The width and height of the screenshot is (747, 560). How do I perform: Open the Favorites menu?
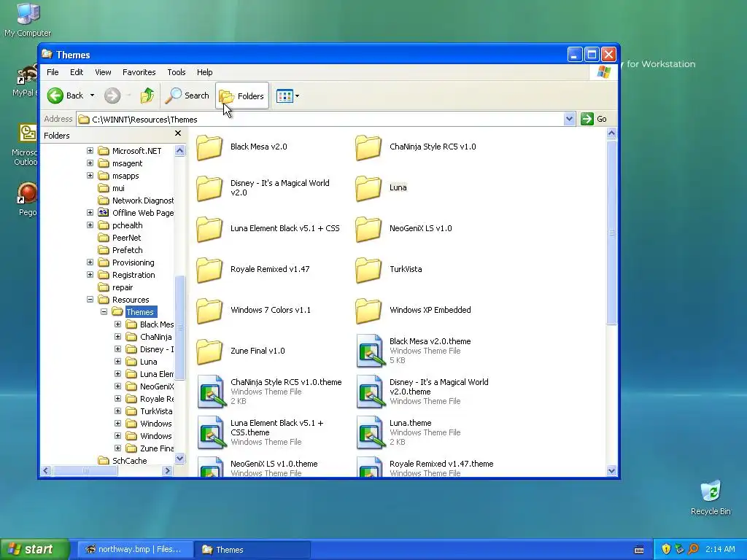click(139, 72)
